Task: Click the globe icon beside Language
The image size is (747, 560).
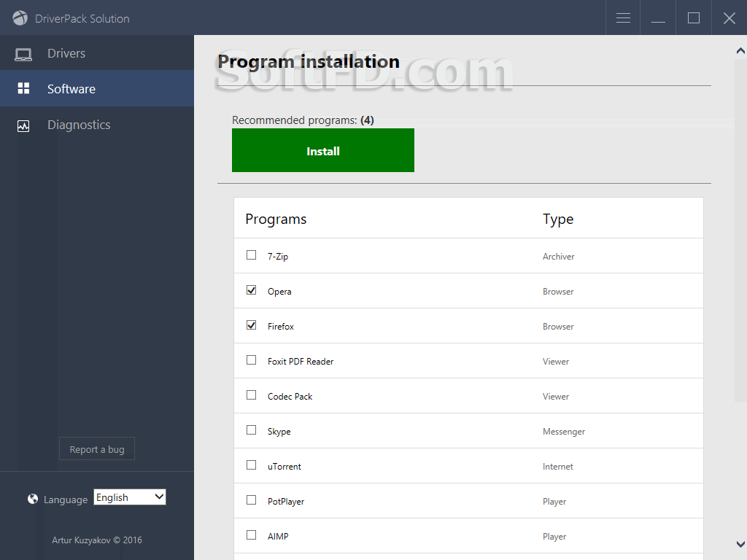Action: coord(32,499)
